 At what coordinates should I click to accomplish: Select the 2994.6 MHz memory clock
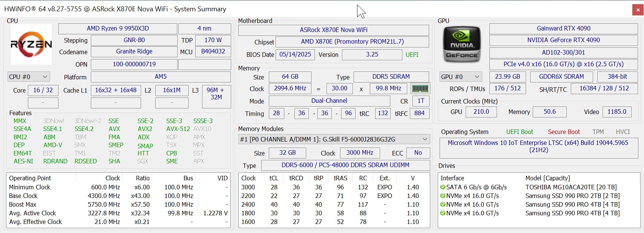coord(290,88)
